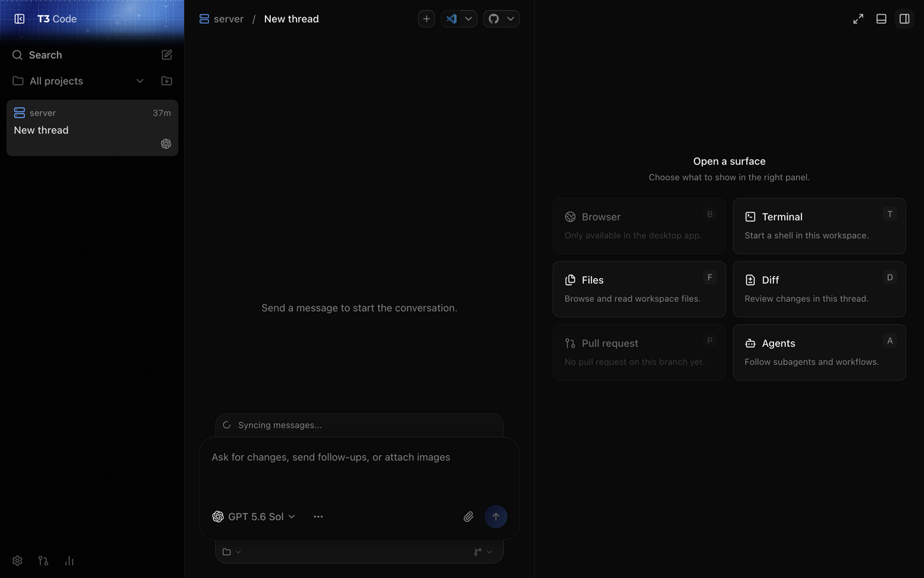Image resolution: width=924 pixels, height=578 pixels.
Task: Collapse the All projects chevron
Action: coord(140,81)
